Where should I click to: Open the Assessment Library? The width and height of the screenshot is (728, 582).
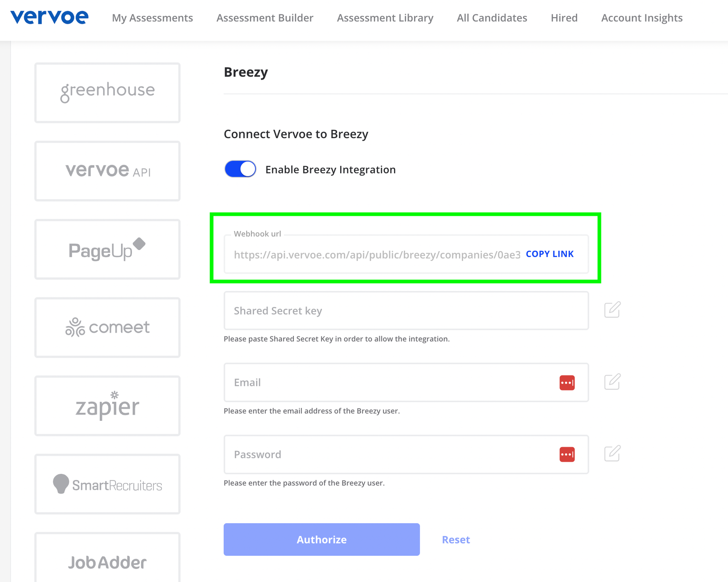click(x=385, y=18)
